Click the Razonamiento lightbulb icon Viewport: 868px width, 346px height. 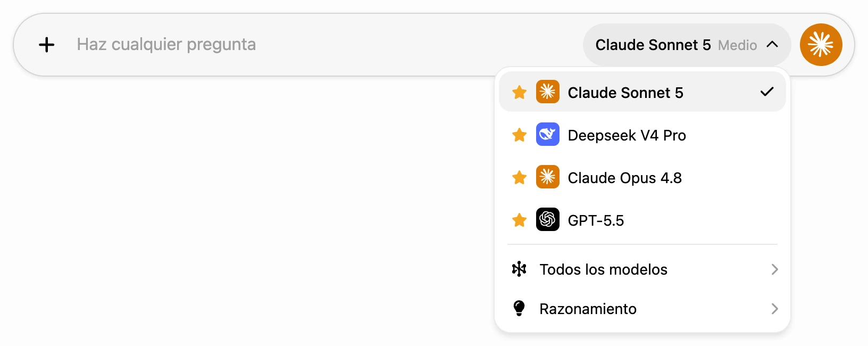pos(519,308)
